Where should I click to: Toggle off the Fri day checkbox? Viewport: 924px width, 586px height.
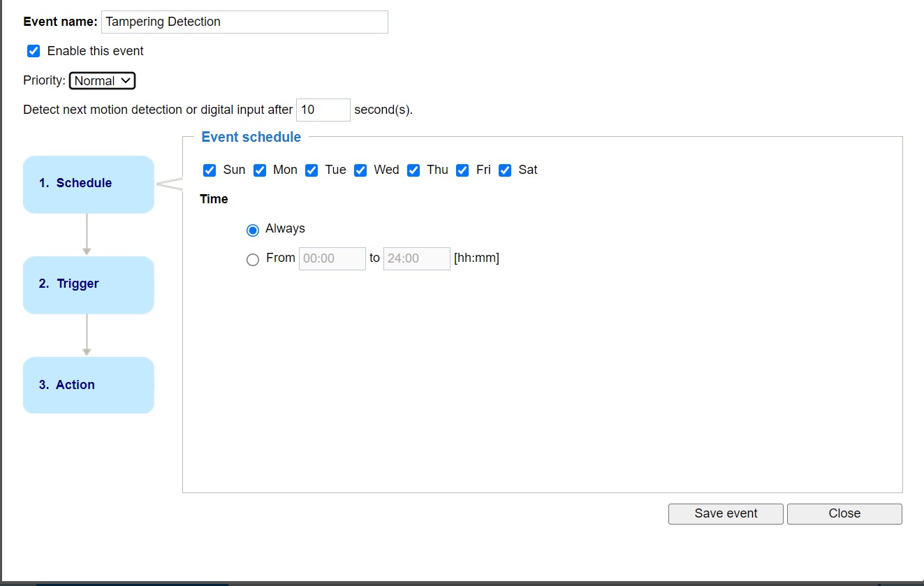point(462,170)
